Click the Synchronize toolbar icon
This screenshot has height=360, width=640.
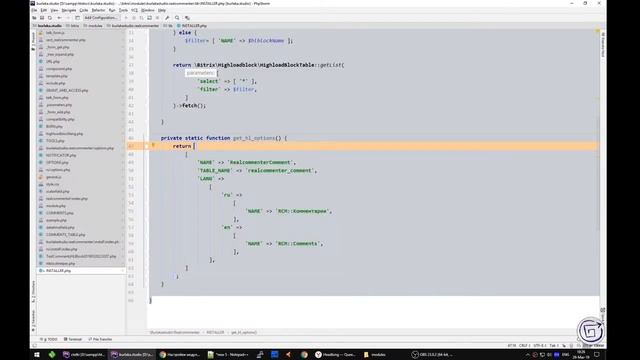click(50, 18)
